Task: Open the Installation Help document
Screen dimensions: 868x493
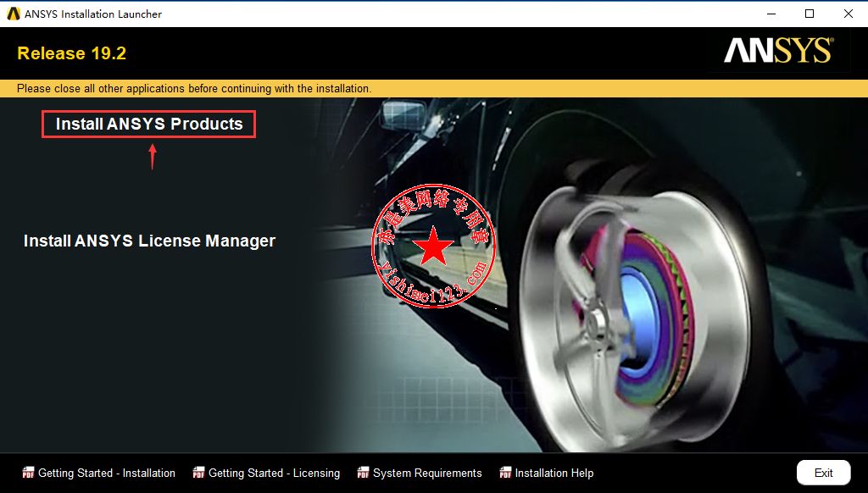Action: [x=554, y=473]
